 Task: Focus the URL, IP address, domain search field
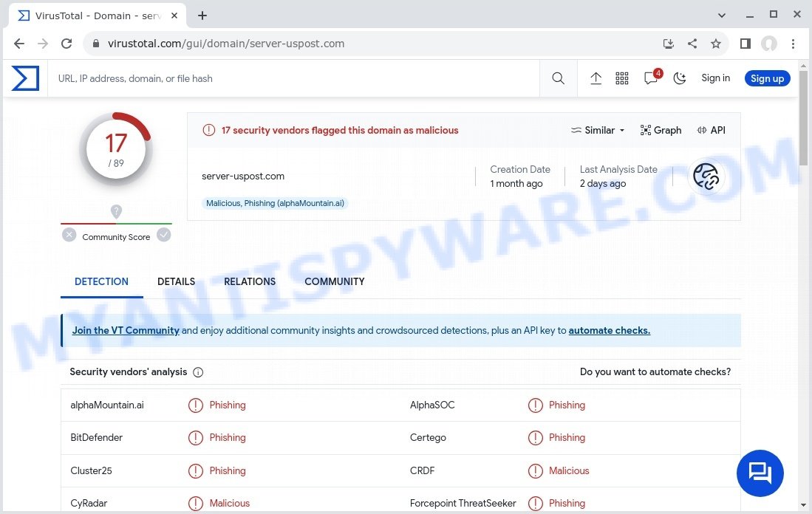(293, 79)
